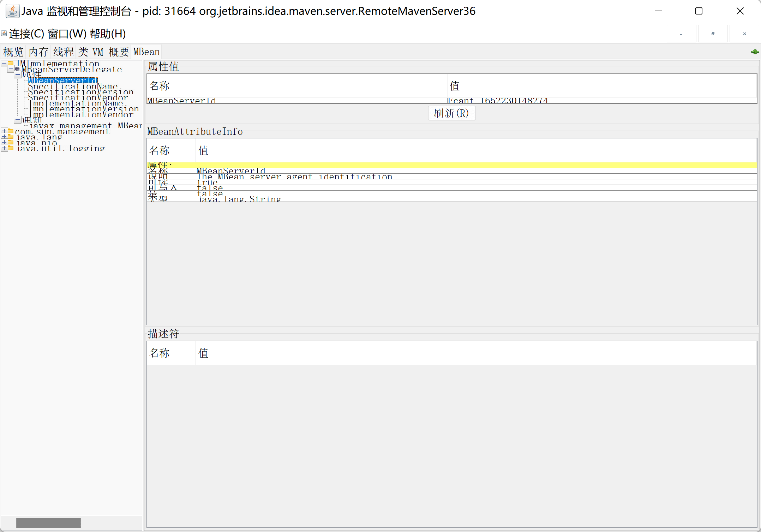Collapse the 属性 attributes node
The width and height of the screenshot is (761, 532).
point(17,74)
